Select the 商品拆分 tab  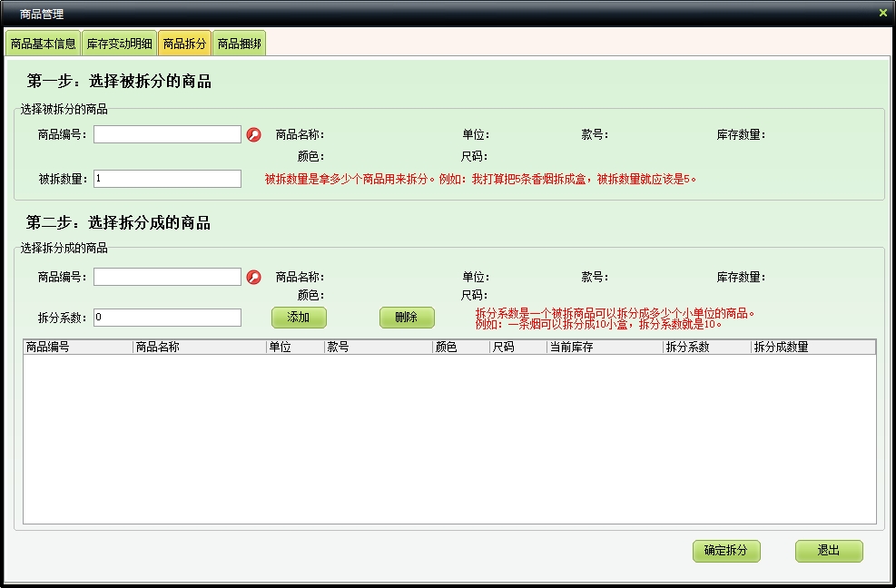(184, 44)
